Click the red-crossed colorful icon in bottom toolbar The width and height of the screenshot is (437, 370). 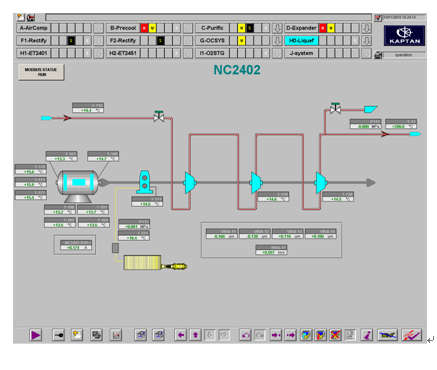335,335
